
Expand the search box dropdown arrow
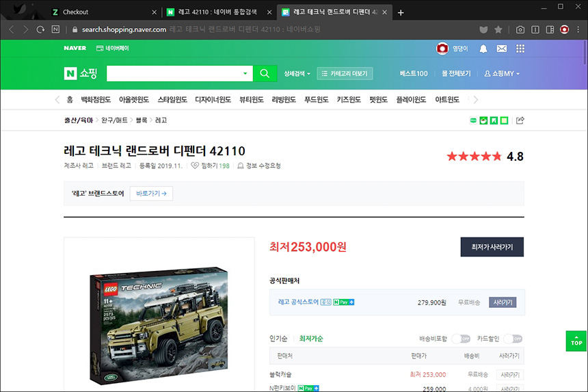[x=245, y=73]
